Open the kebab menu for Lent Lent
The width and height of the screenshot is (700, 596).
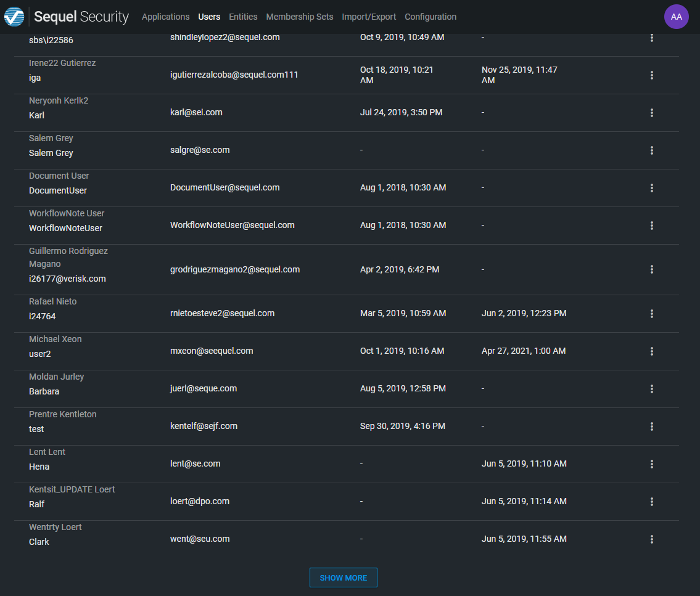pos(651,464)
